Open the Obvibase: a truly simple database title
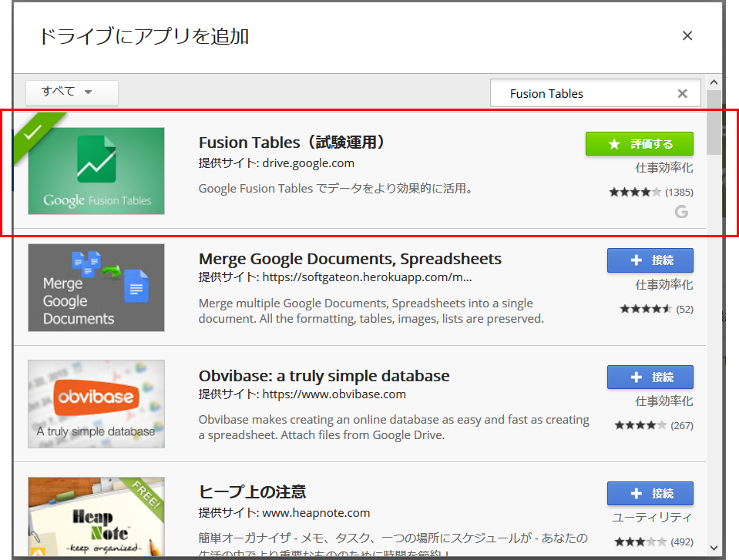 (324, 376)
